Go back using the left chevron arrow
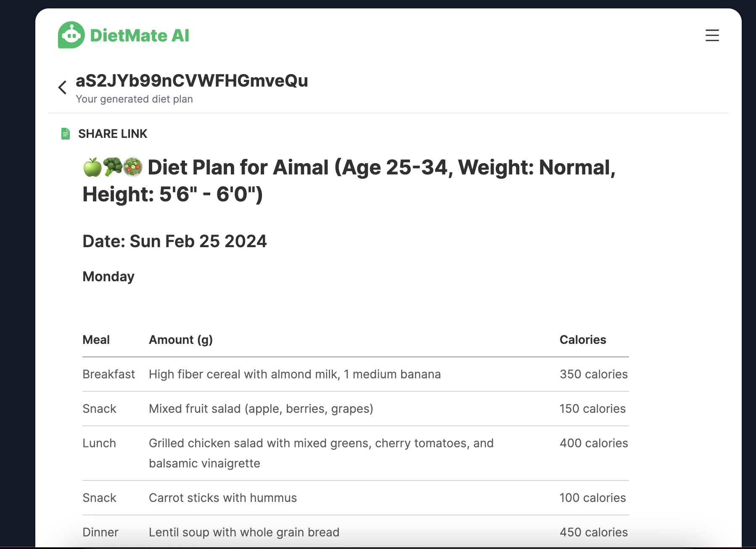Viewport: 756px width, 549px height. pos(63,87)
